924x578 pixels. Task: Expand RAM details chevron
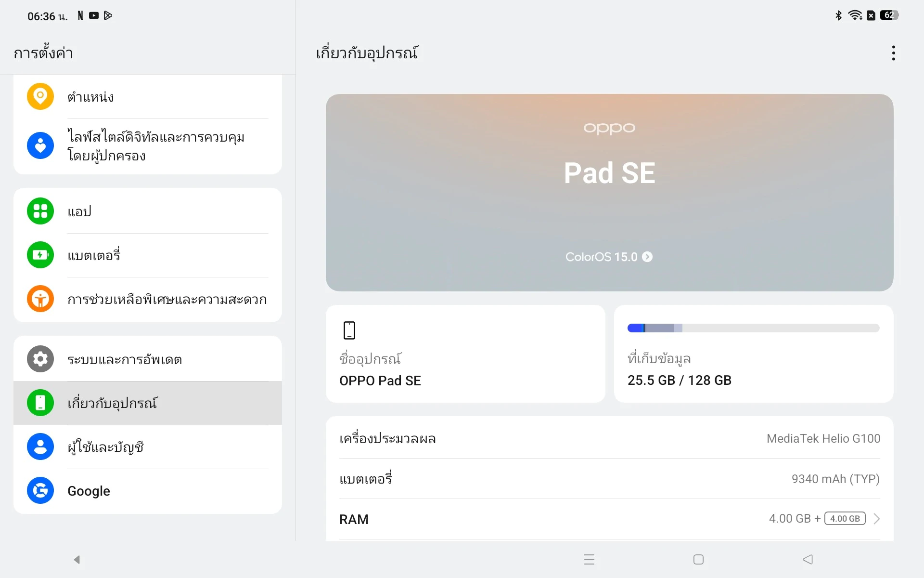pyautogui.click(x=876, y=519)
